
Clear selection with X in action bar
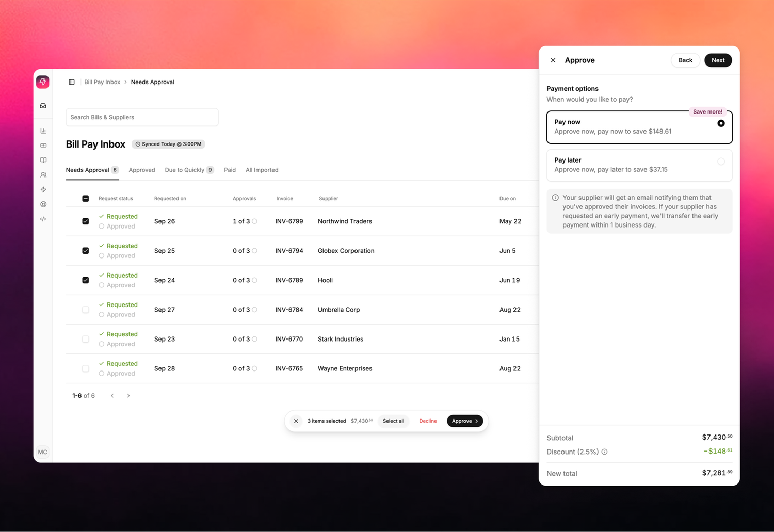click(296, 421)
